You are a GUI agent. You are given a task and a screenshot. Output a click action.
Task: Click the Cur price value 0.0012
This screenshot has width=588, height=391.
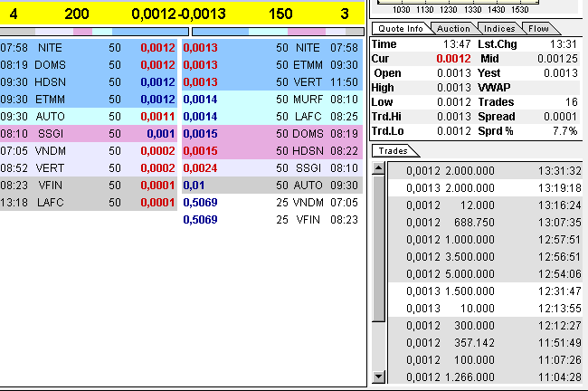tap(453, 58)
